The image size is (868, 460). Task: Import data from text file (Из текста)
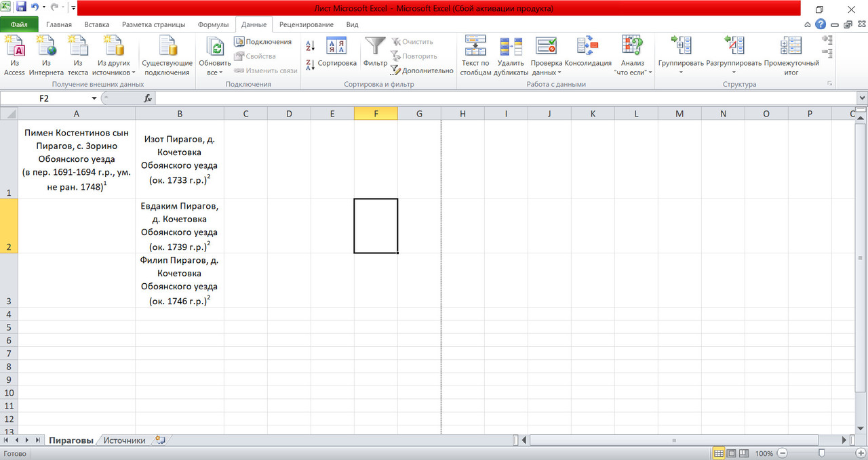point(77,56)
